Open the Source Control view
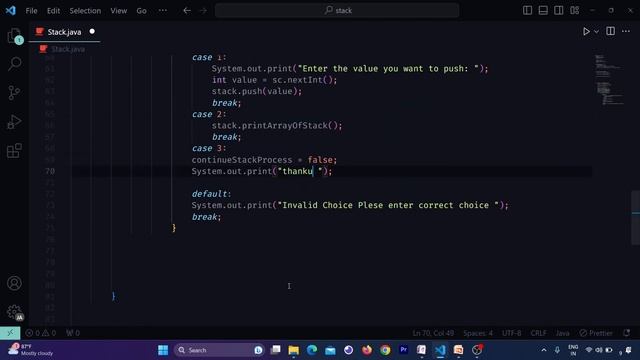 point(14,93)
